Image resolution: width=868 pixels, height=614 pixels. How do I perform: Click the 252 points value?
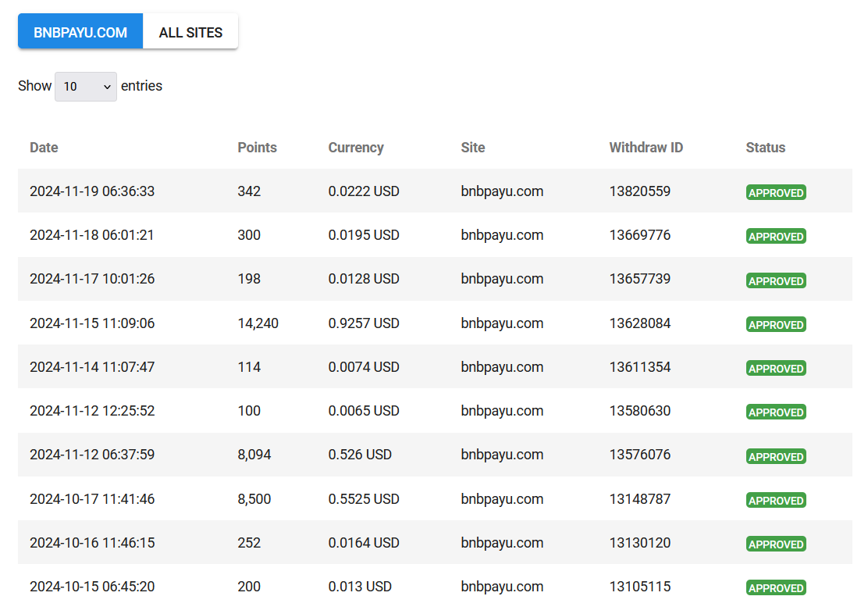coord(249,542)
